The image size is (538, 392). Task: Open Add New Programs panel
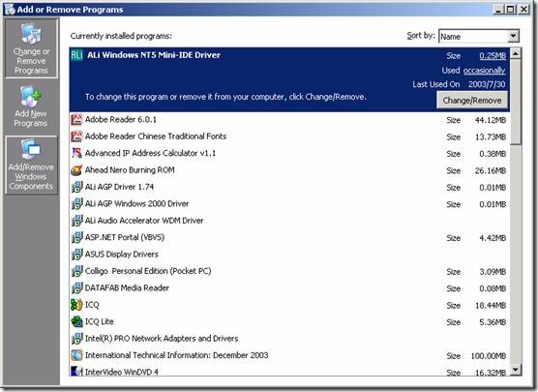pos(31,106)
